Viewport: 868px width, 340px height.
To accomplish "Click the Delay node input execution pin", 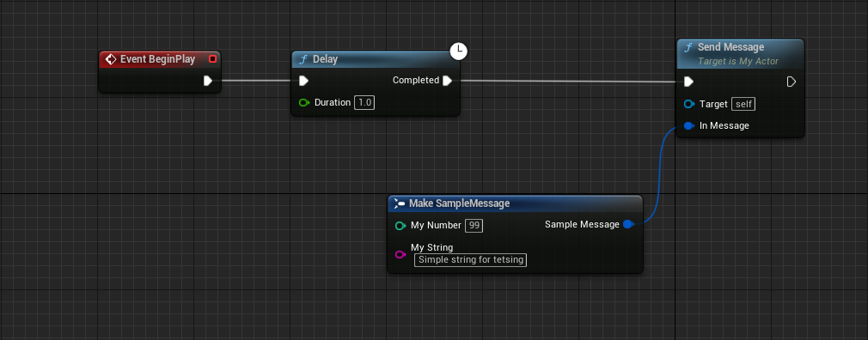I will coord(303,81).
